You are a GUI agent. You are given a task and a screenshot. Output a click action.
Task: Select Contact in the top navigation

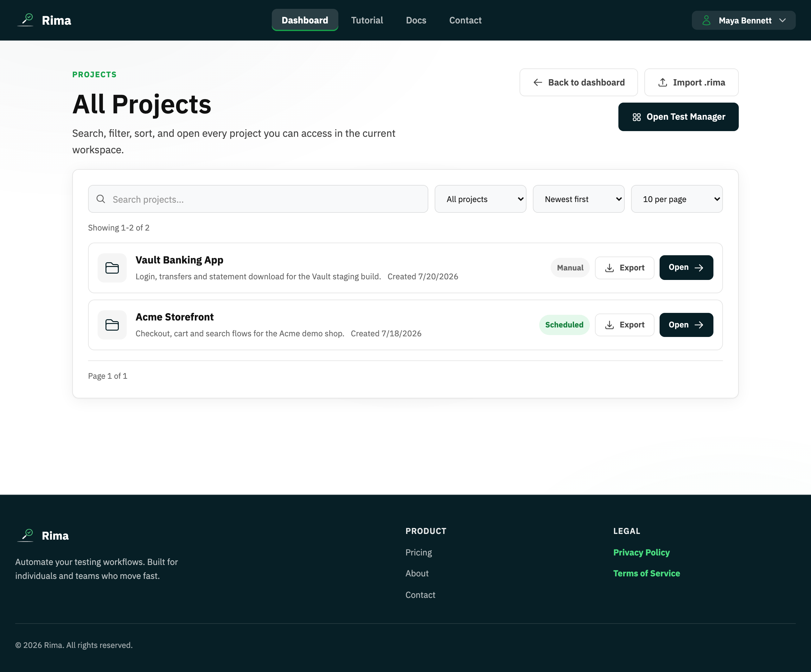[465, 20]
